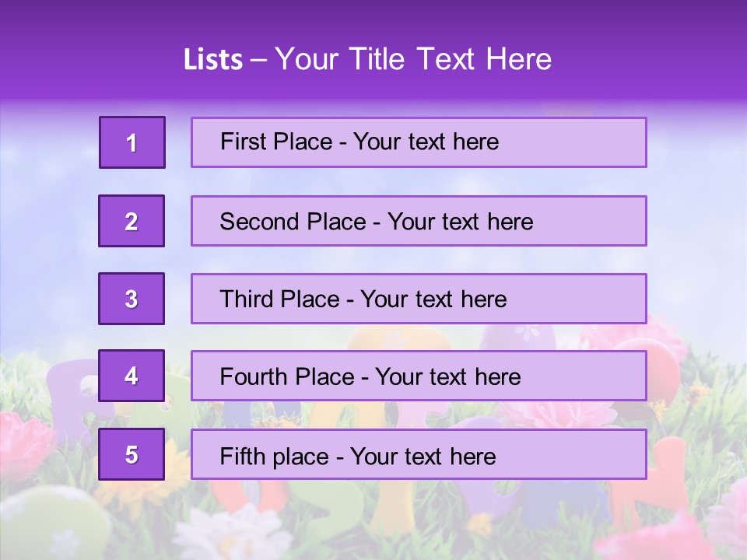Click the Your Title Text Here text
Screen dimensions: 747x560
(413, 59)
